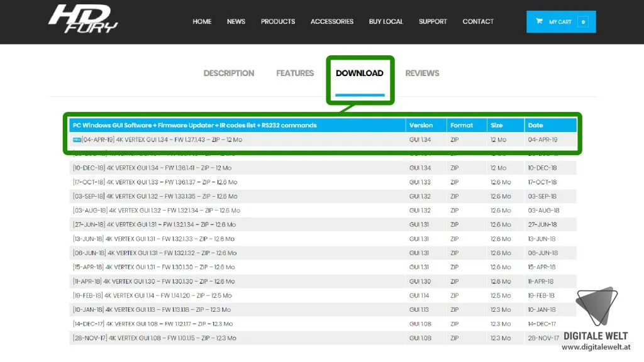Click the 14-DEC-17 cell in Date column
This screenshot has height=362, width=644.
coord(541,324)
